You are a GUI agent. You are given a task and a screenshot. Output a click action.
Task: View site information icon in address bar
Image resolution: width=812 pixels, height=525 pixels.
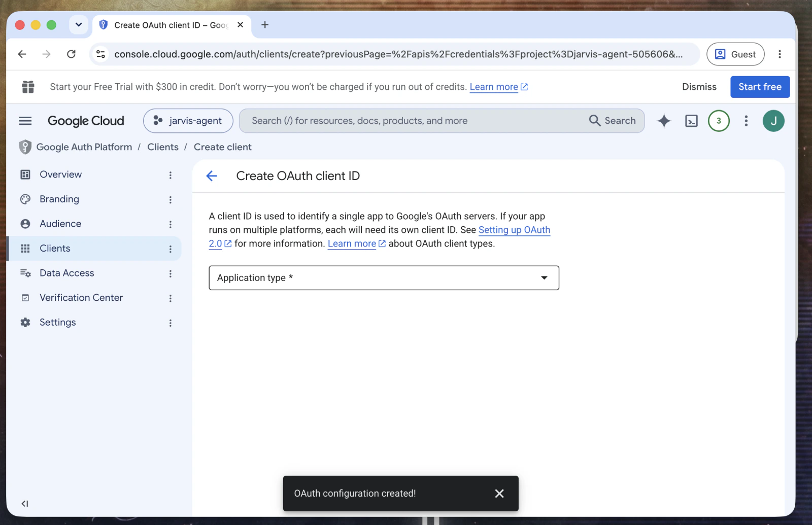point(101,54)
